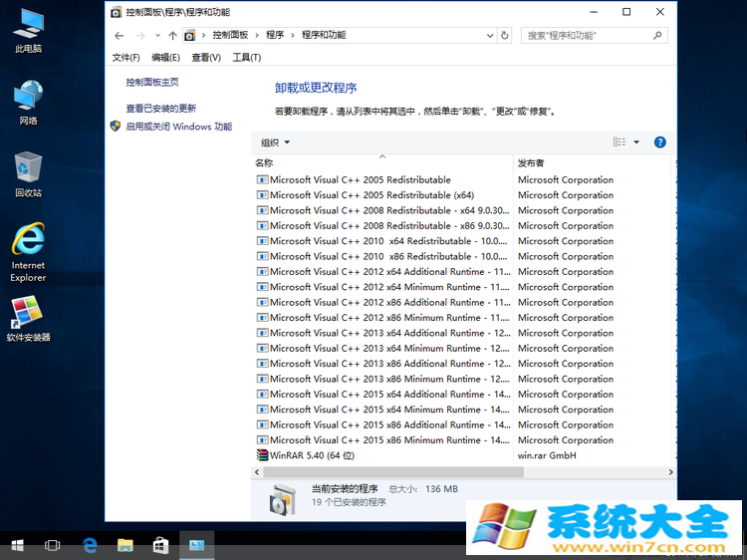Click the control panel icon in address bar
Image resolution: width=747 pixels, height=560 pixels.
click(x=190, y=35)
